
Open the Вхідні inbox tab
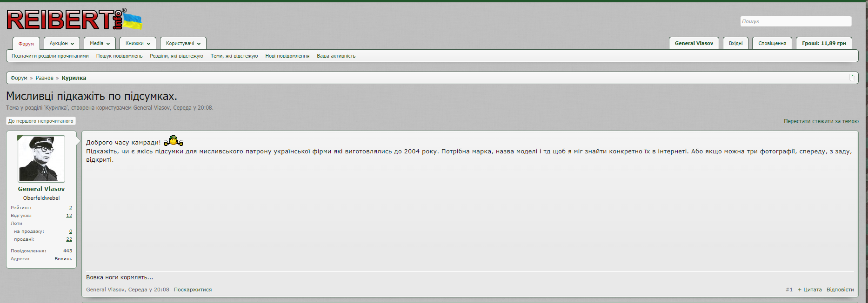pyautogui.click(x=735, y=43)
